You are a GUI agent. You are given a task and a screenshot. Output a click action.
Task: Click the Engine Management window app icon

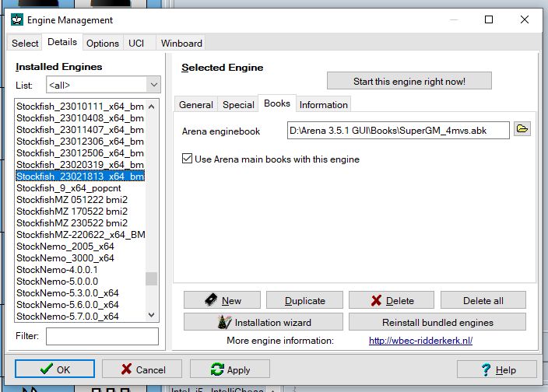coord(17,20)
